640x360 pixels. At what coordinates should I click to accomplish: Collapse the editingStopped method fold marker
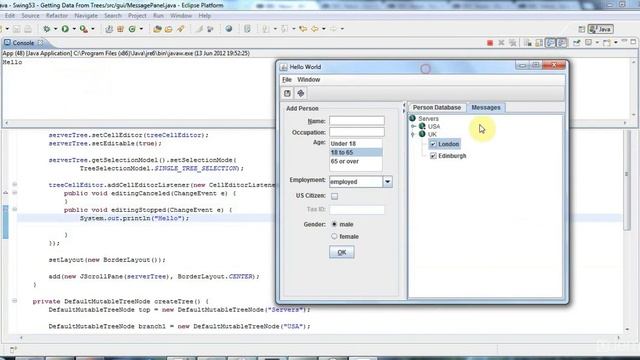[14, 209]
